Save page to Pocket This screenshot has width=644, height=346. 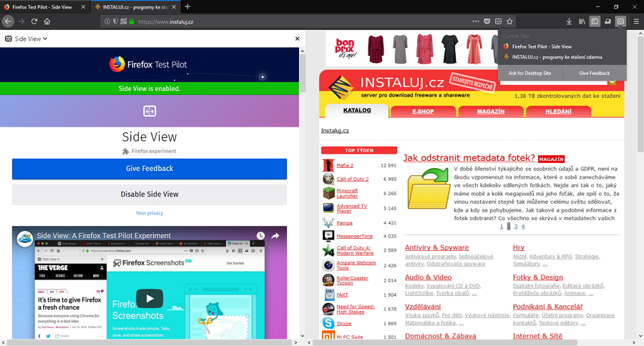pyautogui.click(x=487, y=21)
